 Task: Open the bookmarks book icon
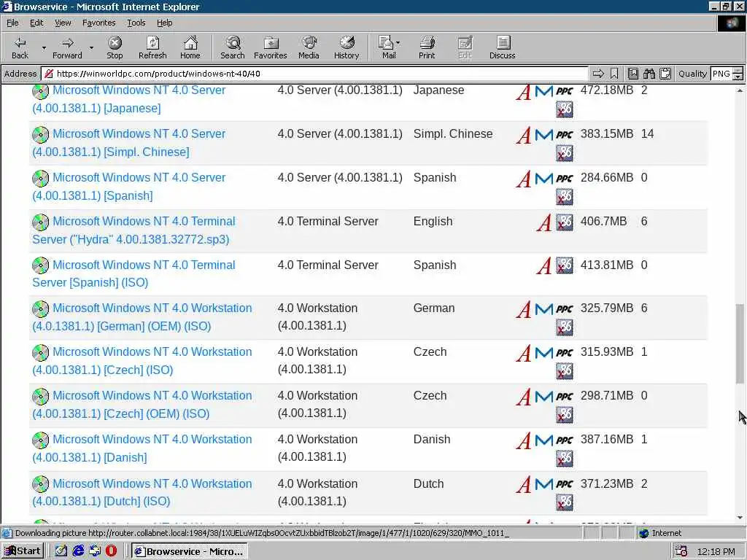[632, 74]
